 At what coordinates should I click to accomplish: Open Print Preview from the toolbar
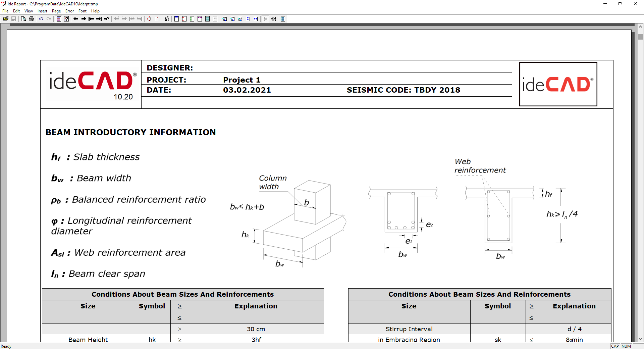(x=23, y=19)
